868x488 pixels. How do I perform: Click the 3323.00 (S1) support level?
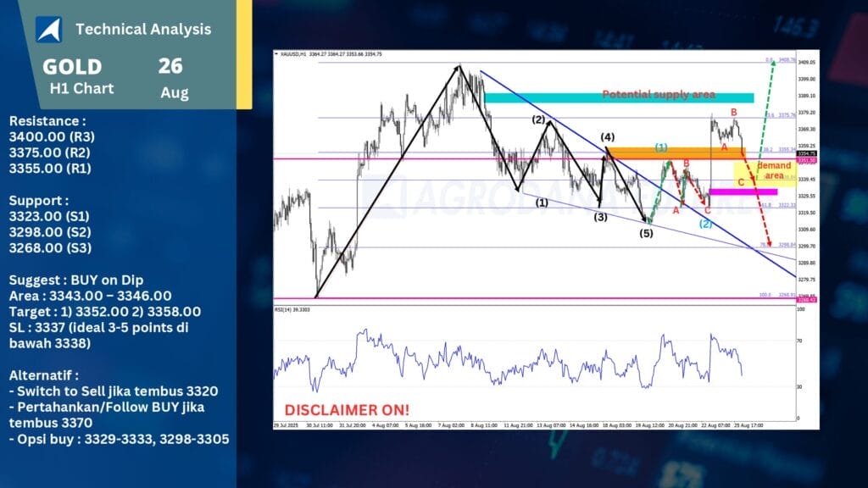coord(51,216)
